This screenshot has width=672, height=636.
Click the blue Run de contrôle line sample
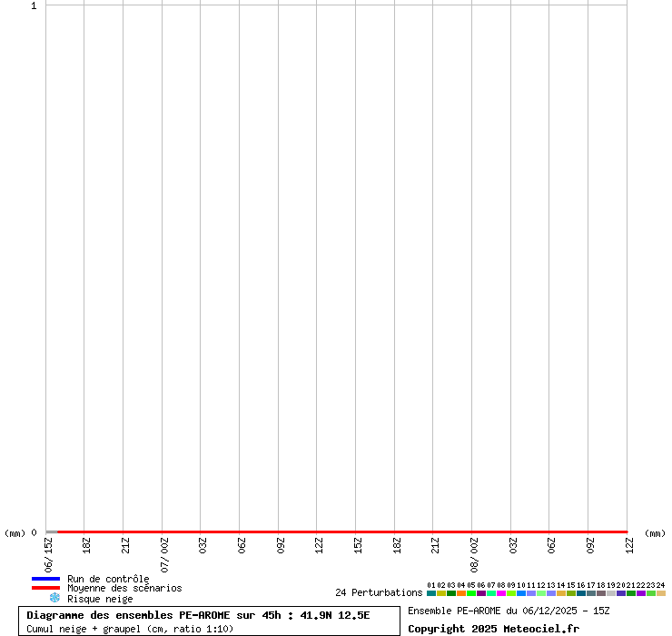45,579
